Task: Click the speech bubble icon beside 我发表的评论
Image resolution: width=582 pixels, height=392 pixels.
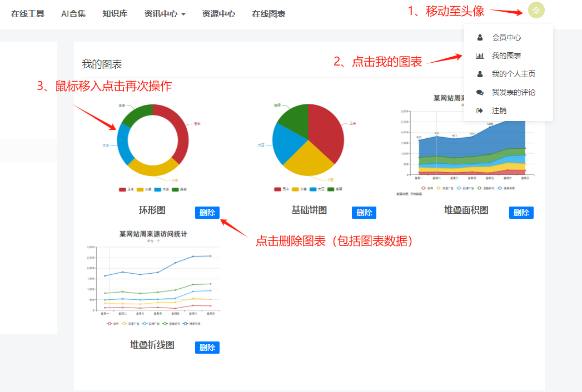Action: click(x=480, y=92)
